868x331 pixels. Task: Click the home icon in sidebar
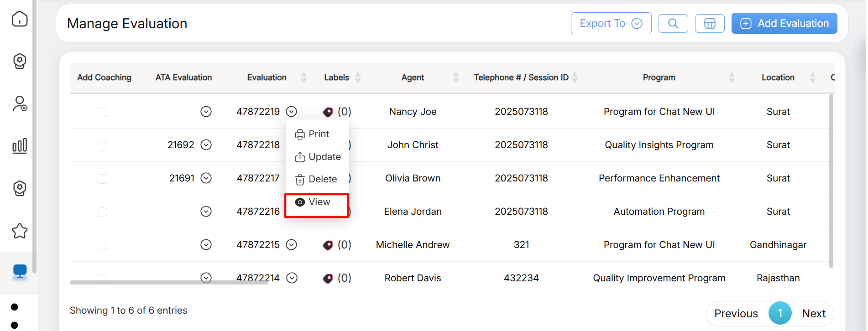[x=20, y=19]
